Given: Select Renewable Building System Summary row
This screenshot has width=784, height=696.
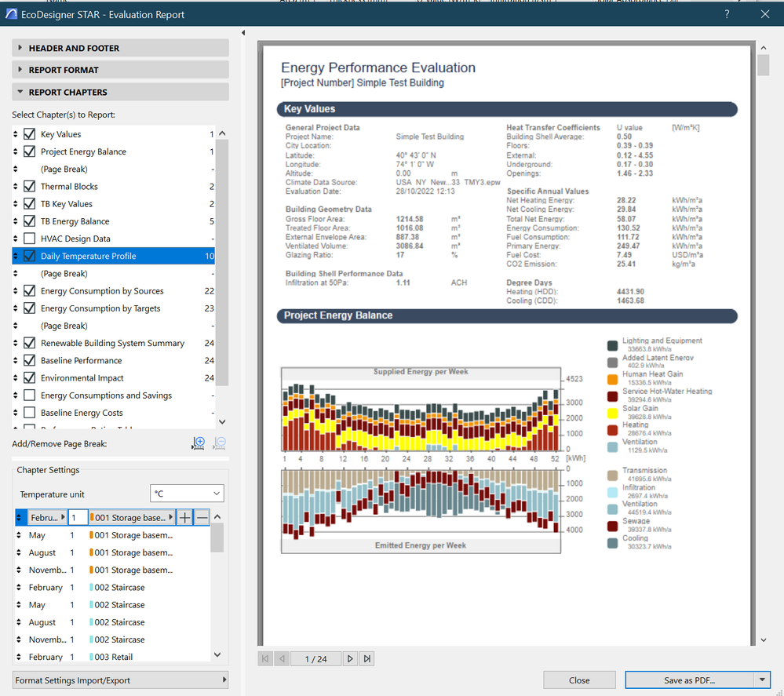Looking at the screenshot, I should (x=114, y=343).
